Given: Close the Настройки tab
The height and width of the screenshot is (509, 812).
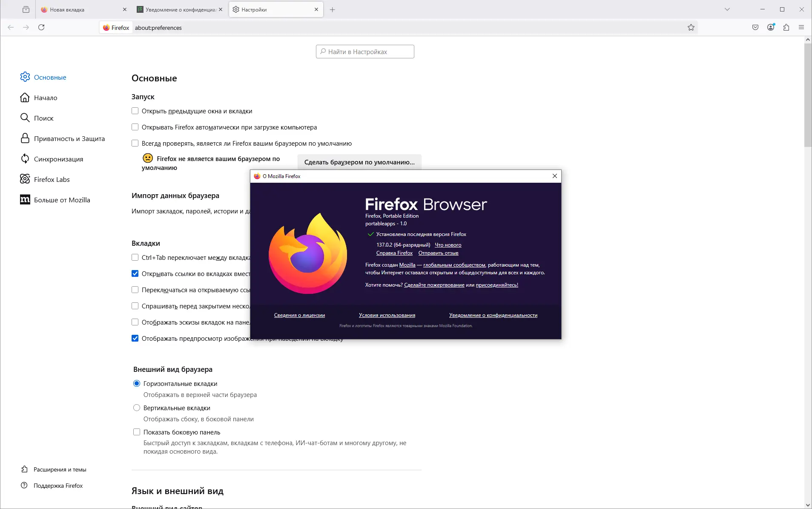Looking at the screenshot, I should tap(316, 9).
